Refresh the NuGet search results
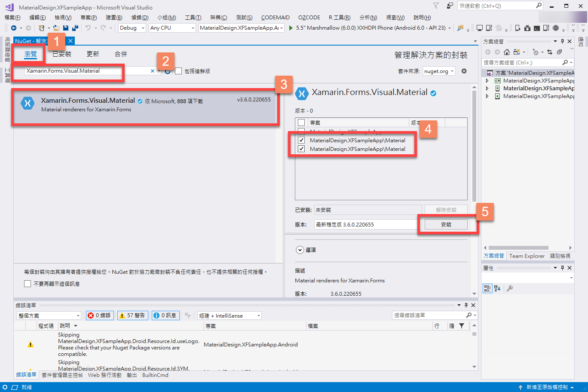588x392 pixels. tap(168, 71)
